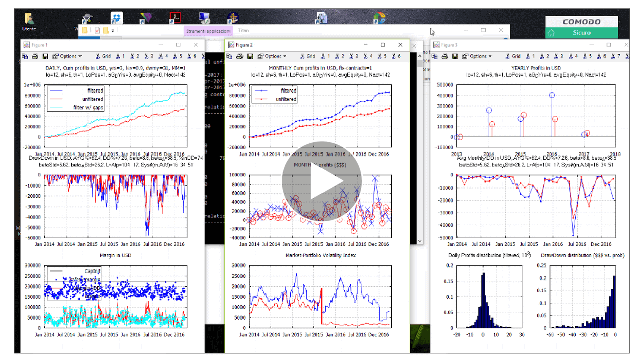644x362 pixels.
Task: Toggle Grid in Figure 1 toolbar
Action: [103, 56]
